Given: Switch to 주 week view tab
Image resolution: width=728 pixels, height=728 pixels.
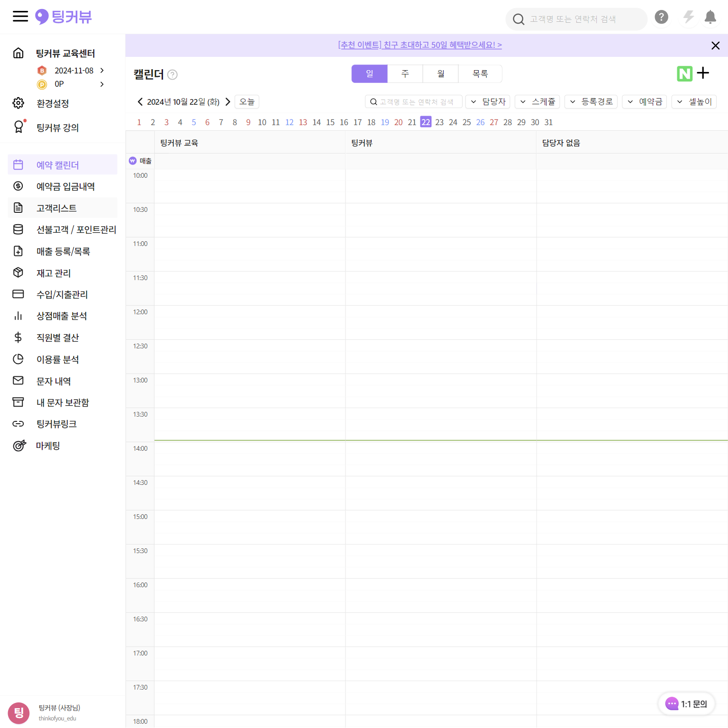Looking at the screenshot, I should pos(405,74).
